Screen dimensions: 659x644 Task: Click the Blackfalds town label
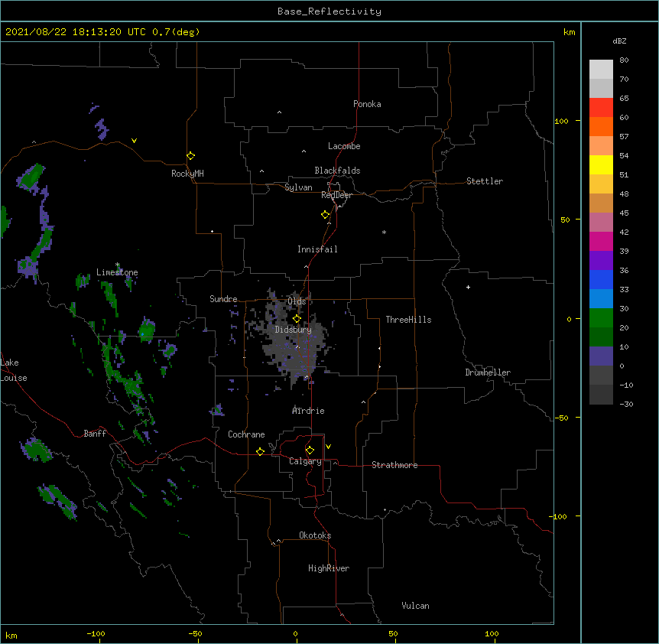pyautogui.click(x=337, y=171)
